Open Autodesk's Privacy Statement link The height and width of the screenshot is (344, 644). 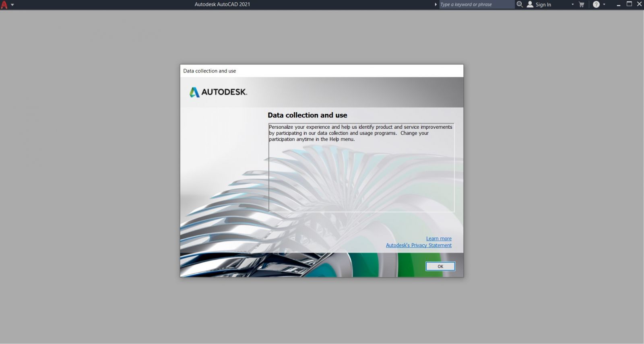click(419, 245)
